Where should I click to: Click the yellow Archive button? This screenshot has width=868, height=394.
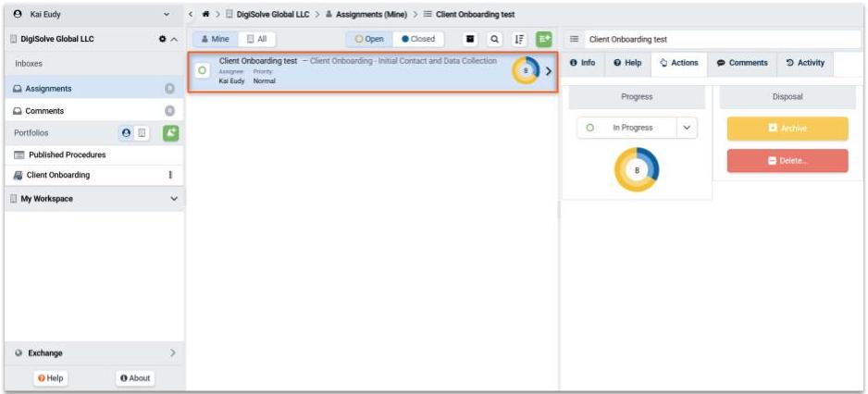pyautogui.click(x=787, y=129)
